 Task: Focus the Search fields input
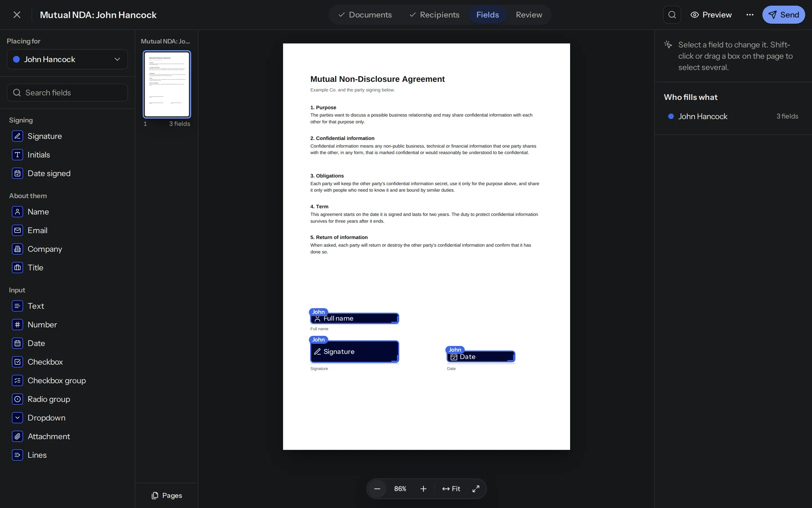pyautogui.click(x=67, y=93)
